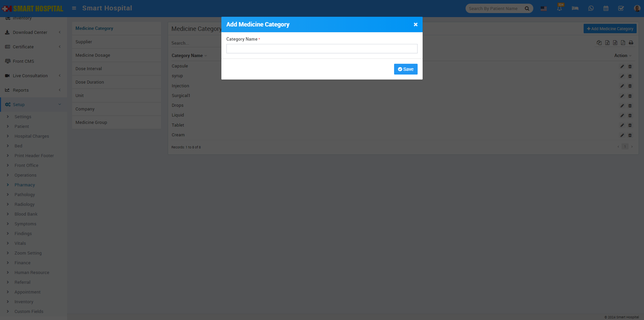The height and width of the screenshot is (320, 644).
Task: Select Supplier from the pharmacy menu
Action: [84, 42]
